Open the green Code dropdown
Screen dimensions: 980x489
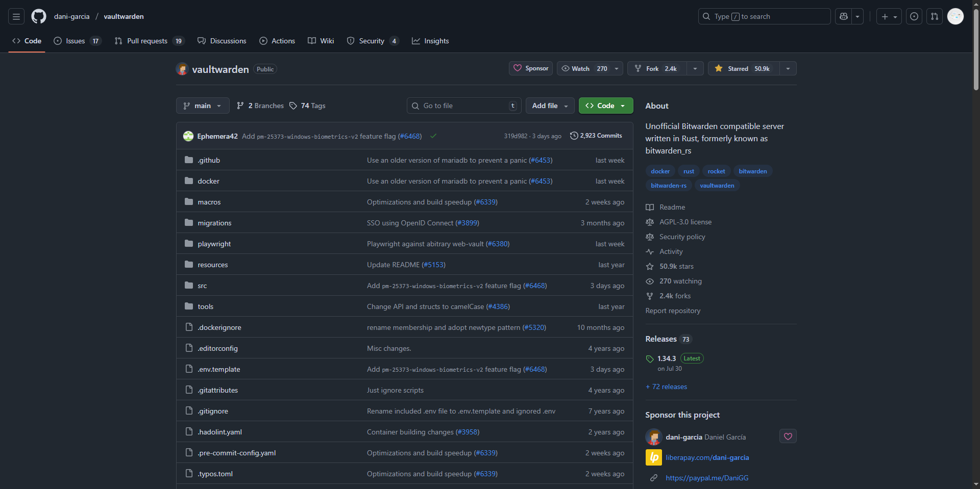[605, 106]
